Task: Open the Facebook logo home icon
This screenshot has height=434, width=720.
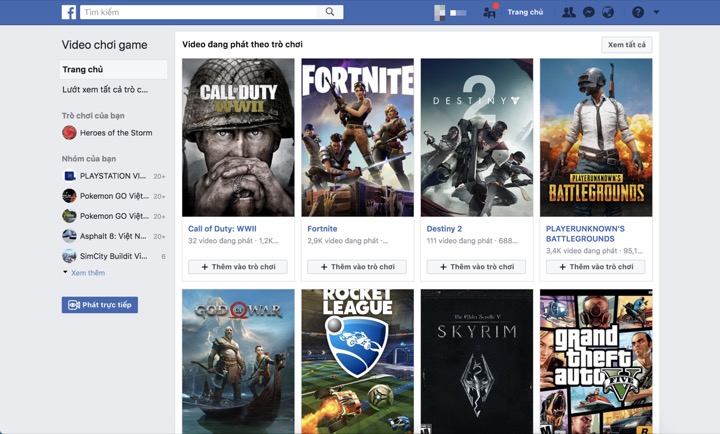Action: pyautogui.click(x=69, y=12)
